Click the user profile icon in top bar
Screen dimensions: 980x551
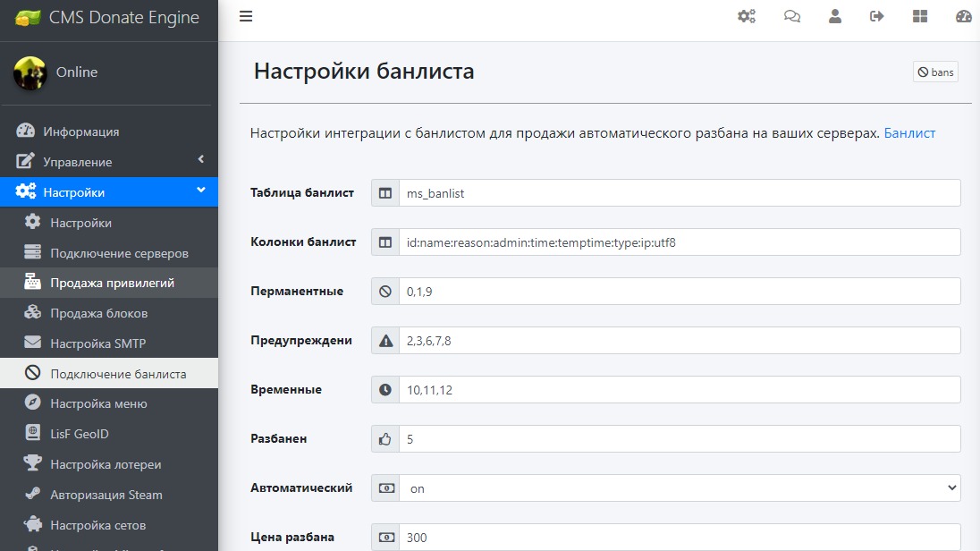pos(835,16)
